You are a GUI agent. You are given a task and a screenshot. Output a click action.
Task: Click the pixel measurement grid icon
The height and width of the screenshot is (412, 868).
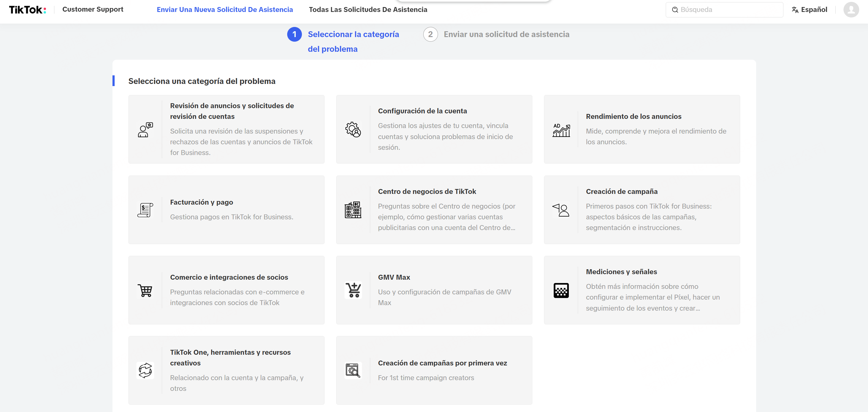[x=561, y=290]
